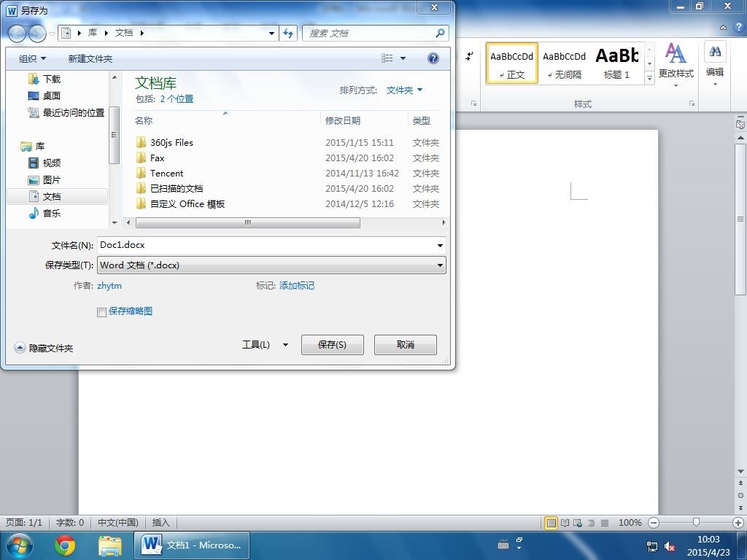Click the 搜索 文档 search box

tap(368, 33)
